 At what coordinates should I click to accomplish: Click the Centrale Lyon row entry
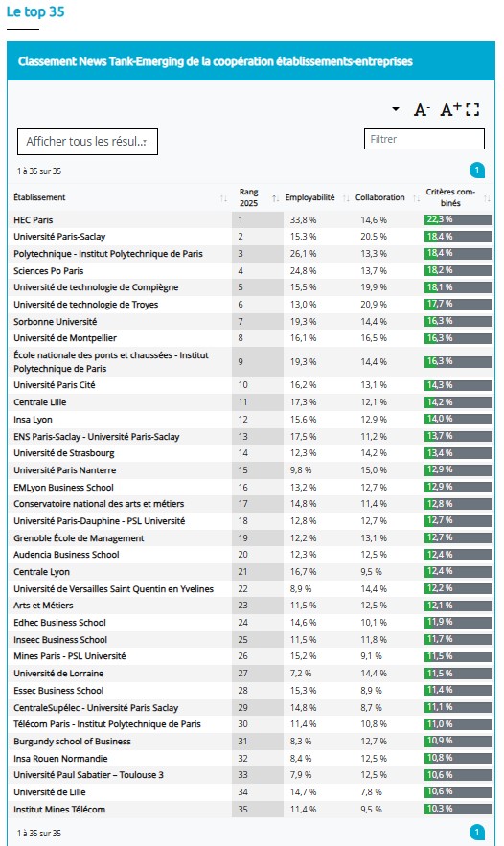pyautogui.click(x=41, y=571)
